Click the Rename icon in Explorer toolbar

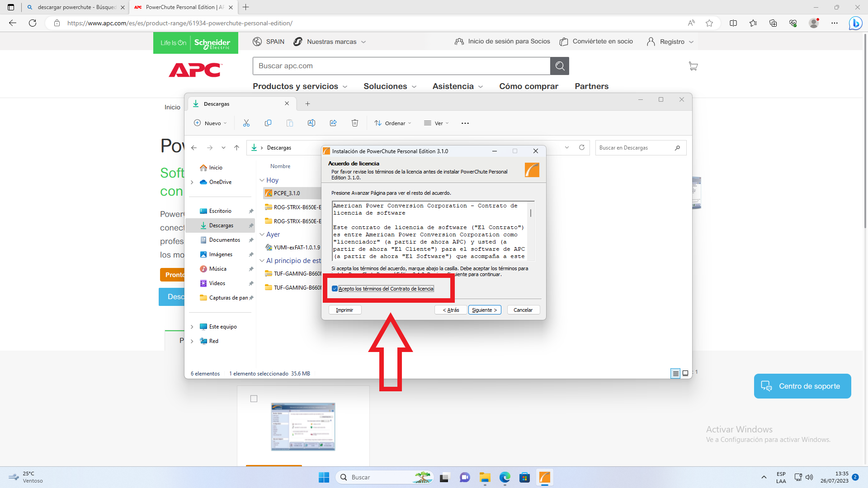(311, 123)
